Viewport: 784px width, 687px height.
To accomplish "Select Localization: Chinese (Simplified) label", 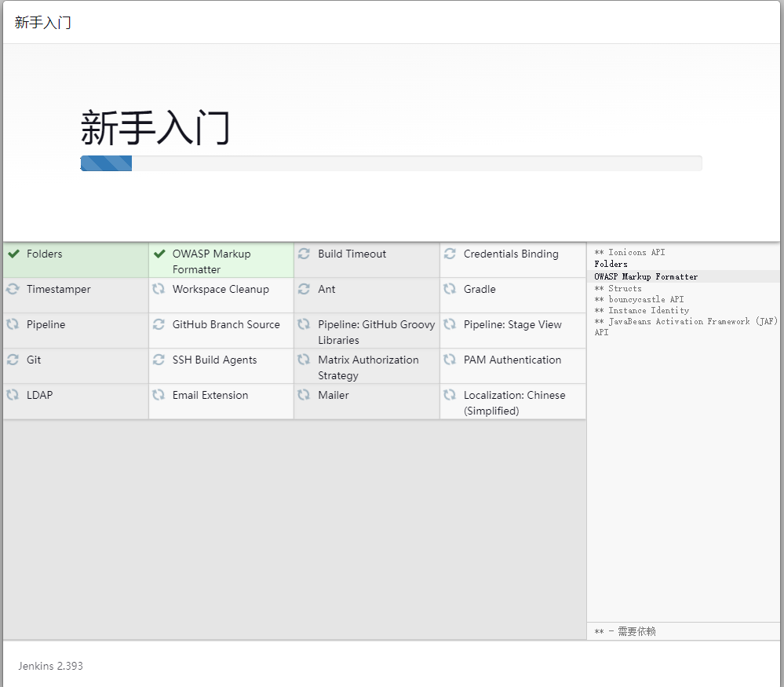I will coord(515,403).
